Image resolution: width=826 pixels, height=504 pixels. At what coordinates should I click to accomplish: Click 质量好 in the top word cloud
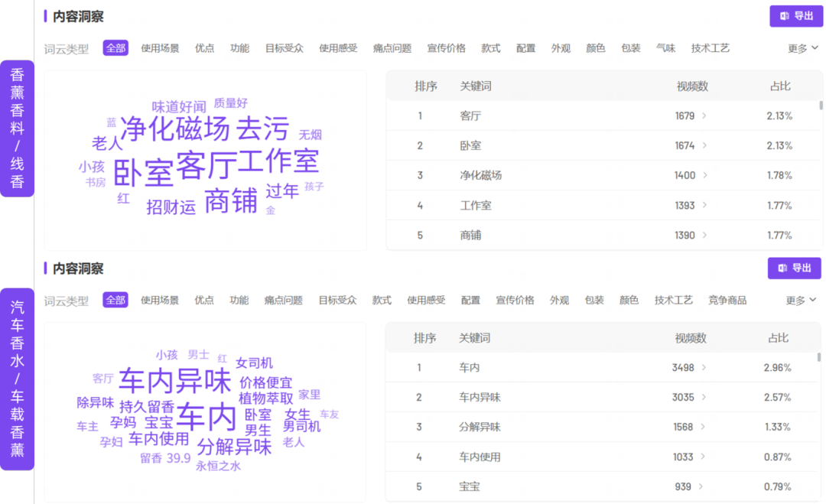coord(230,102)
